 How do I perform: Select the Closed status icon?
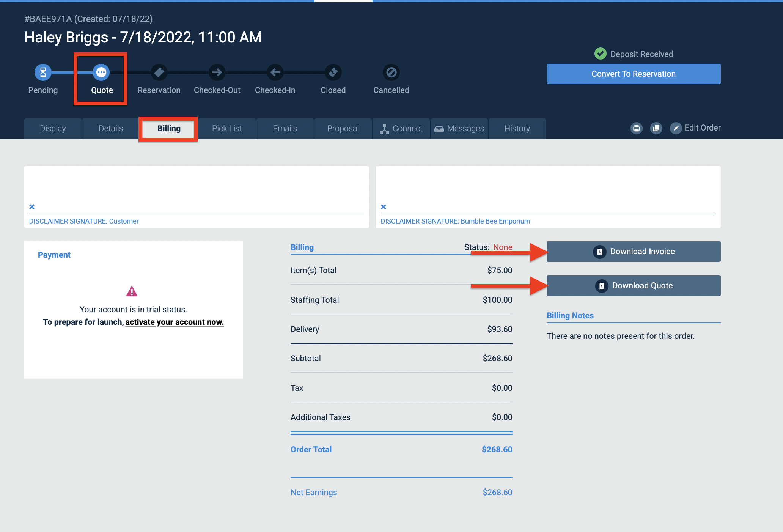(333, 72)
